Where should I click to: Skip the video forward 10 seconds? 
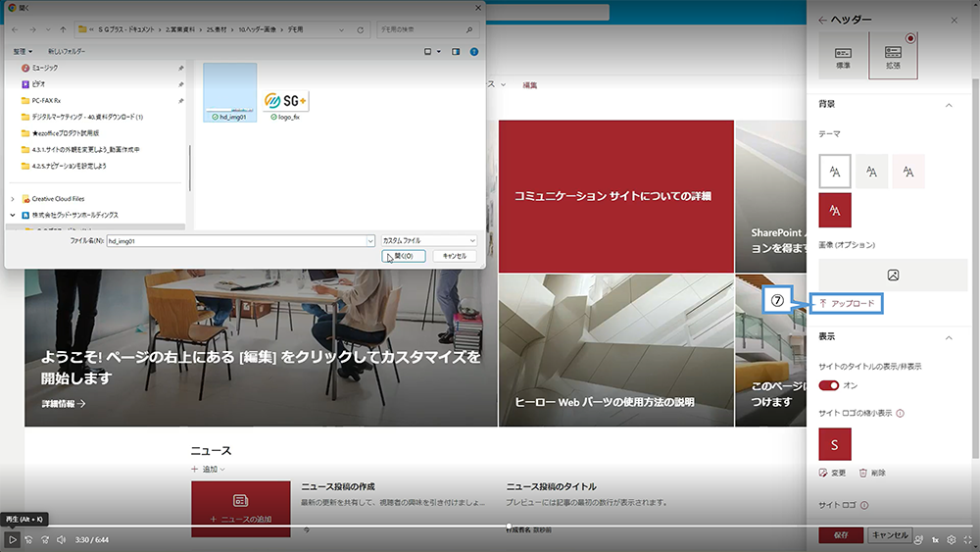[x=45, y=539]
